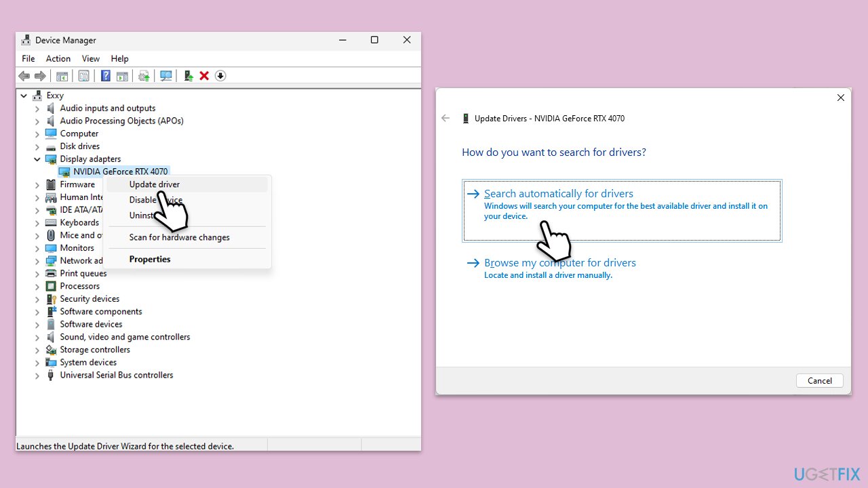Select Scan for hardware changes menu entry

pyautogui.click(x=179, y=237)
